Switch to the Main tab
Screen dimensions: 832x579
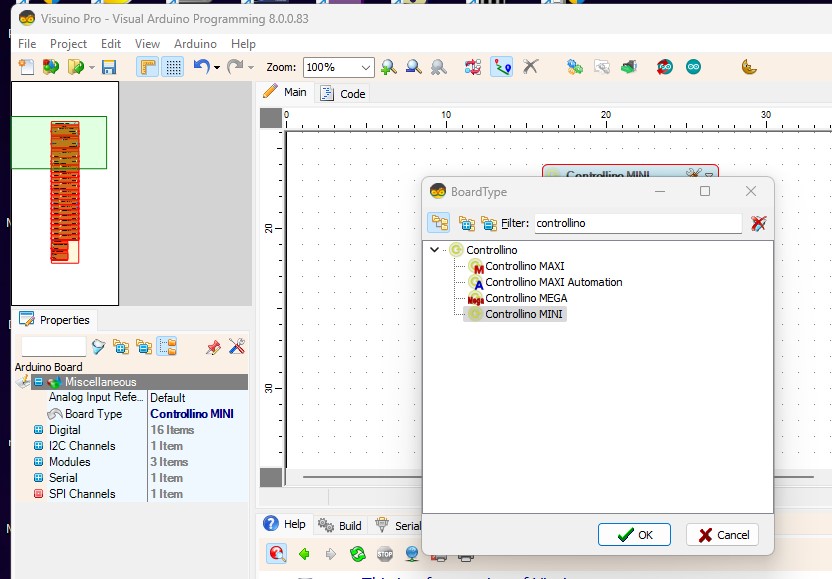(x=285, y=92)
